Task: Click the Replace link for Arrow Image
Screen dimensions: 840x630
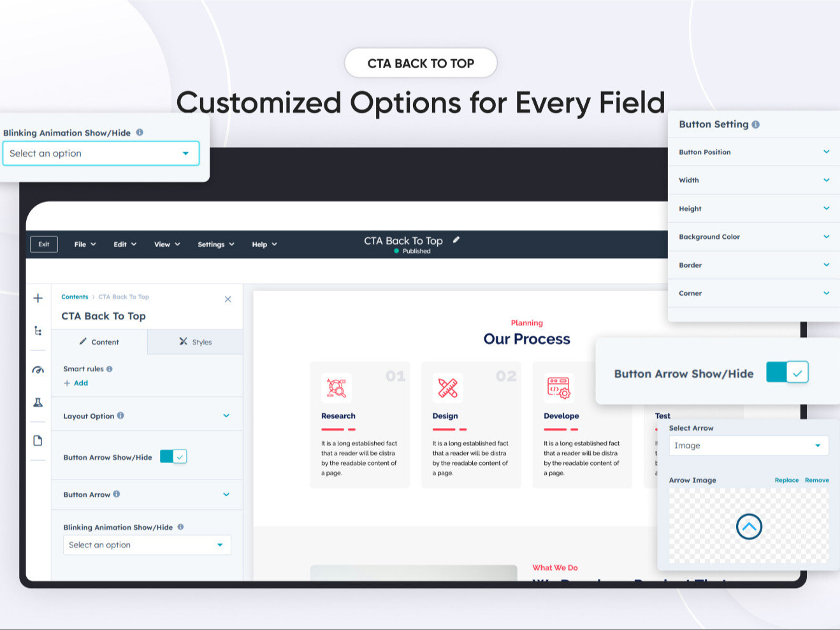Action: (x=786, y=480)
